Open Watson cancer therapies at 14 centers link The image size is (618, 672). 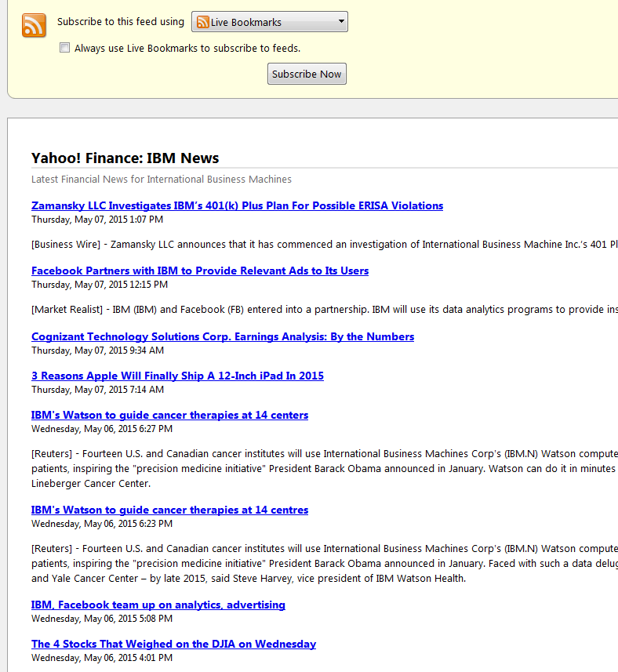coord(169,416)
